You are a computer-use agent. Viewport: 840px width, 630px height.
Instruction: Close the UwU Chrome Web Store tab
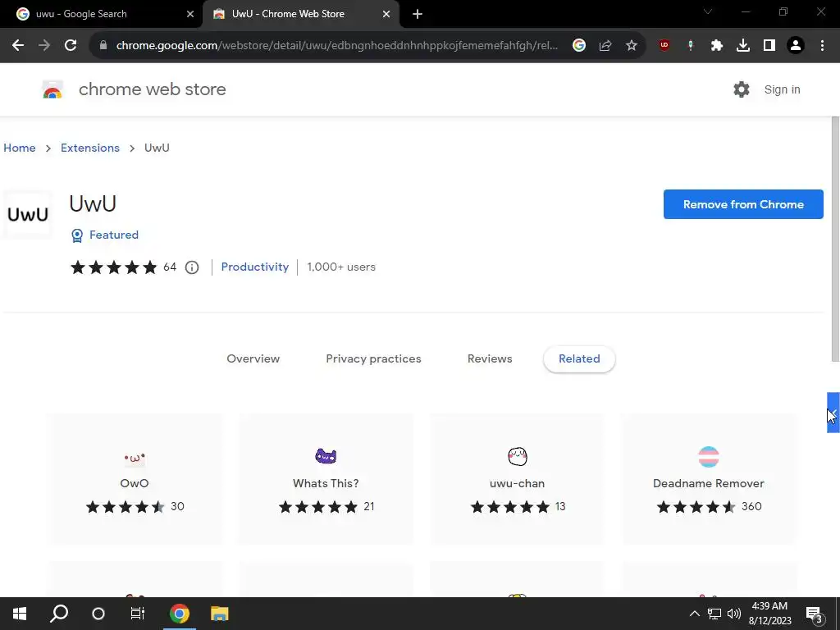click(386, 14)
